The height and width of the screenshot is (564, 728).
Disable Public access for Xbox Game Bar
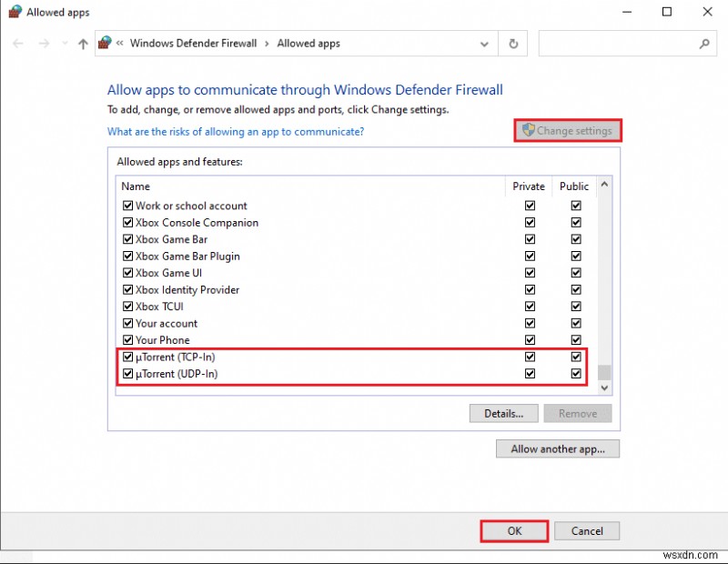tap(576, 239)
